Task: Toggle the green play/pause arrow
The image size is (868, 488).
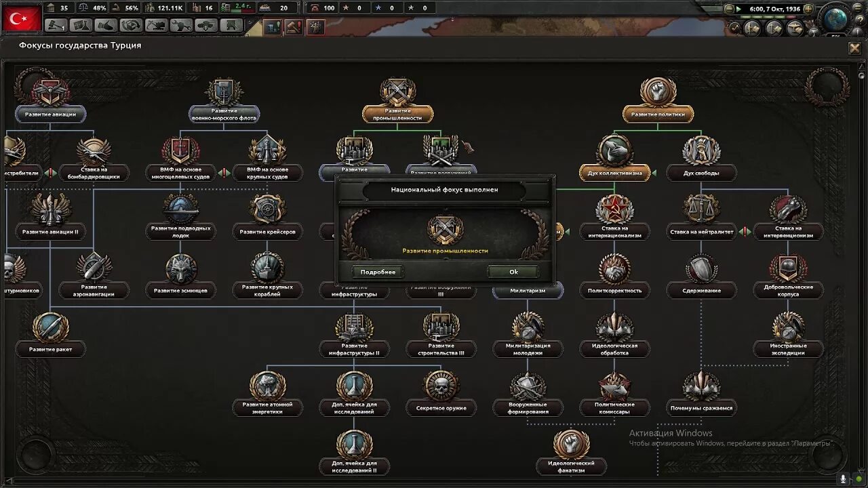Action: coord(738,9)
